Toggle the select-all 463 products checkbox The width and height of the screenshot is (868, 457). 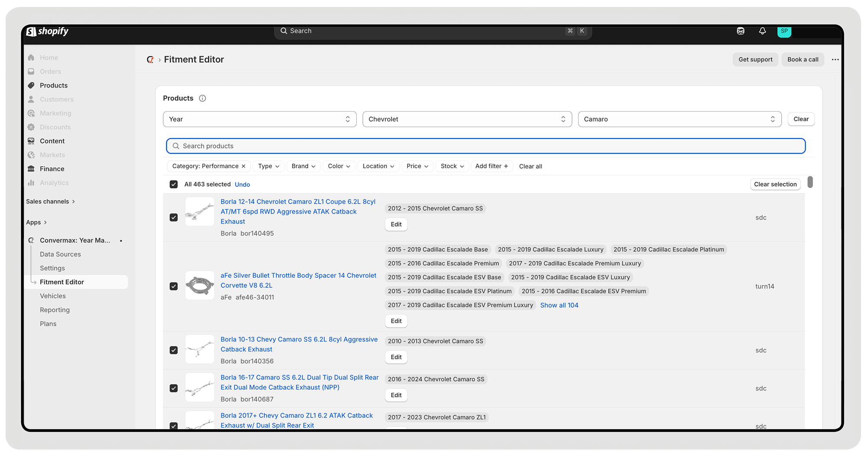coord(174,184)
